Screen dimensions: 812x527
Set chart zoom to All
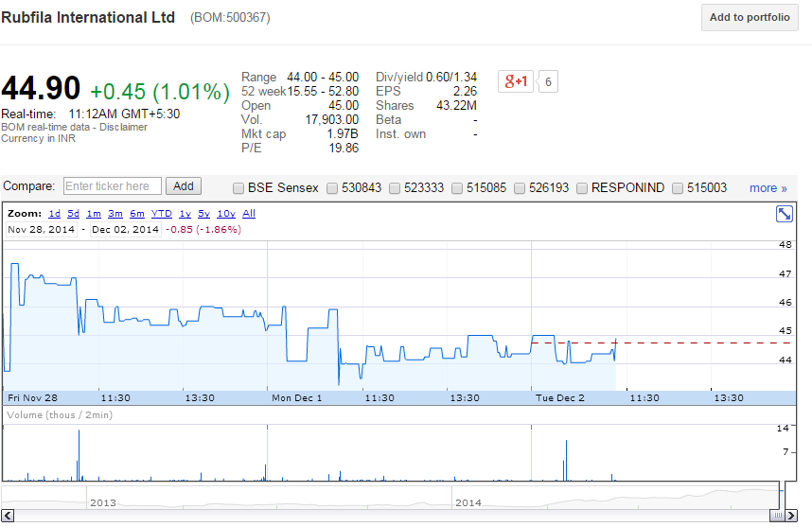click(x=249, y=213)
